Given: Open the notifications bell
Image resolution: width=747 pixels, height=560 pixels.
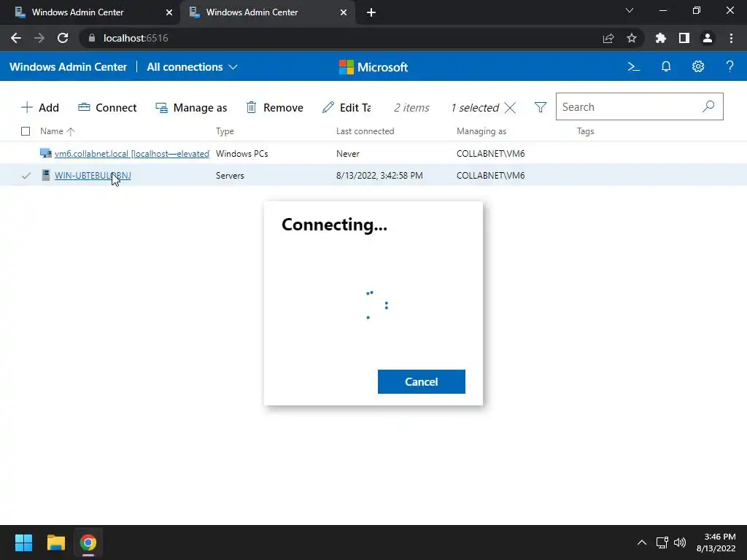Looking at the screenshot, I should click(x=666, y=66).
